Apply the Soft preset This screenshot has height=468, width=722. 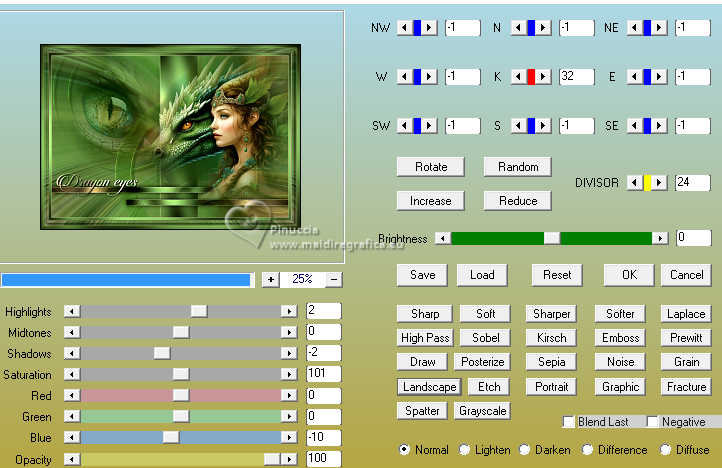[485, 314]
